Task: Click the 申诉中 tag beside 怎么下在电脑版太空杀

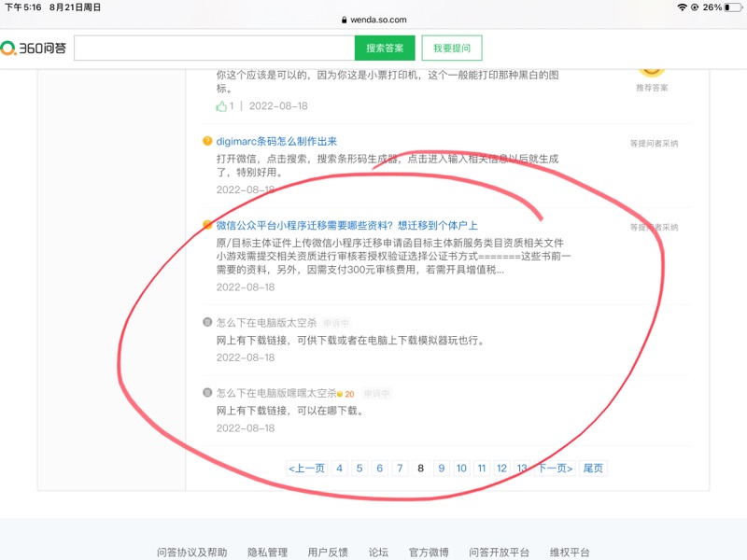Action: [x=336, y=323]
